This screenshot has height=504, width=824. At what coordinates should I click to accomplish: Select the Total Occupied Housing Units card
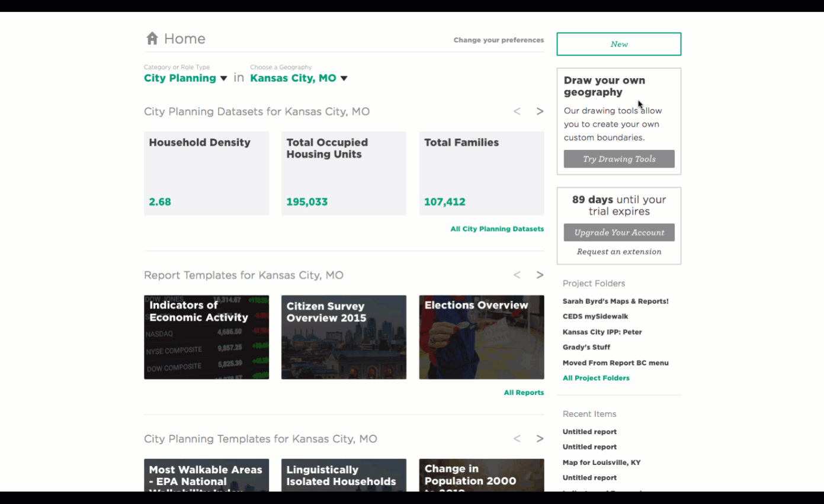point(344,174)
